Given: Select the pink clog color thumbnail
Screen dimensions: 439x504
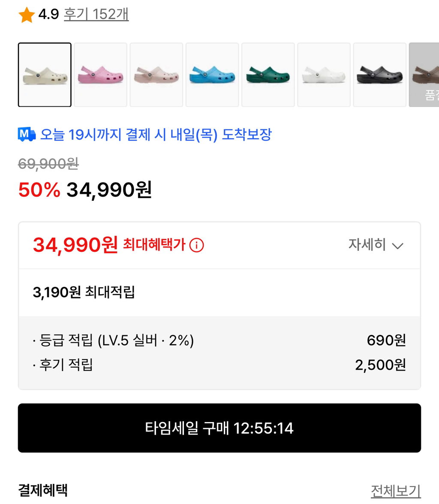Looking at the screenshot, I should (x=101, y=75).
